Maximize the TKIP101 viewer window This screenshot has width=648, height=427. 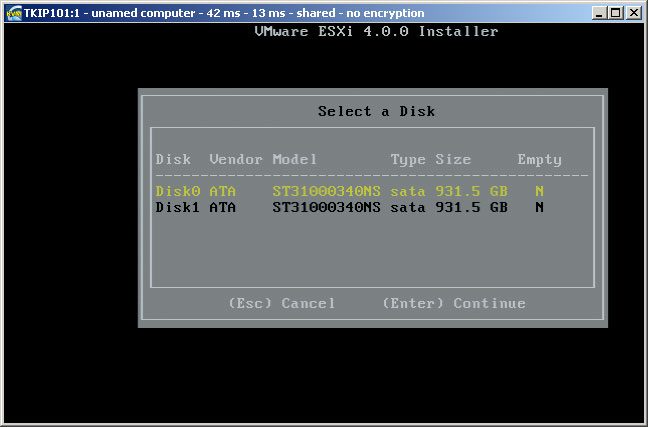pos(616,13)
